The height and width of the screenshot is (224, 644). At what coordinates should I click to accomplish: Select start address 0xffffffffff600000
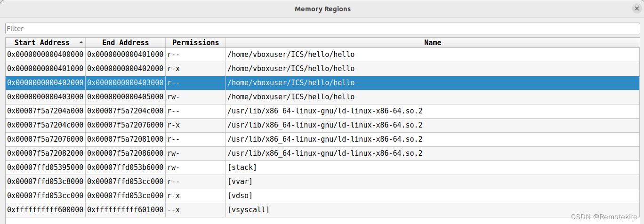point(45,210)
